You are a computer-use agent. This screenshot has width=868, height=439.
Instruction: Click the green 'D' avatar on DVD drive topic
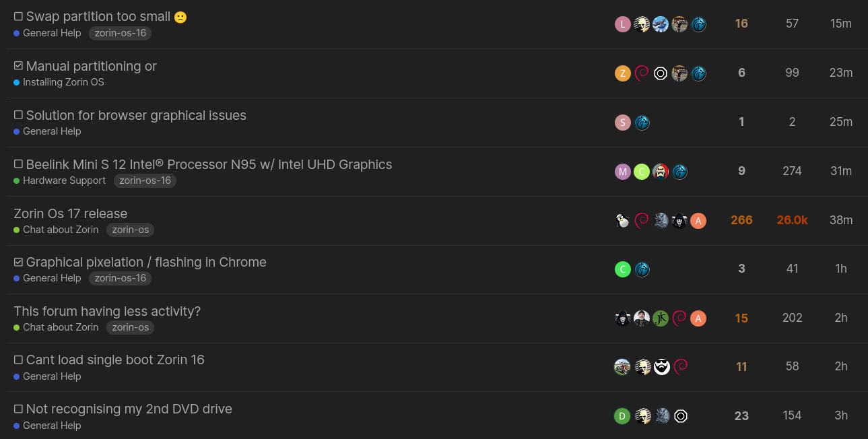(x=622, y=416)
